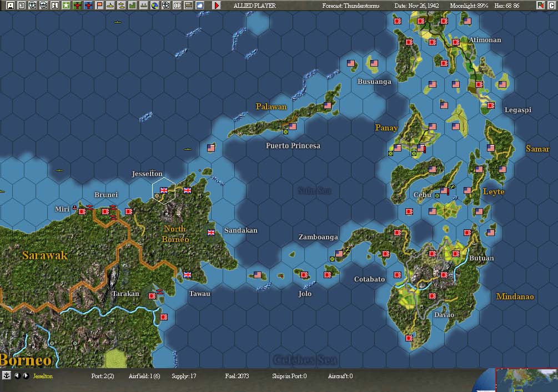The width and height of the screenshot is (558, 392).
Task: Click the 'Port: 2(2)' status value
Action: coord(103,376)
